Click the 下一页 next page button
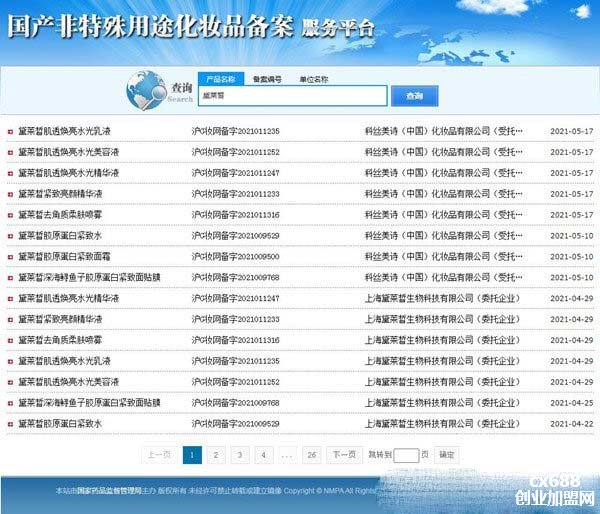600x514 pixels. [344, 455]
